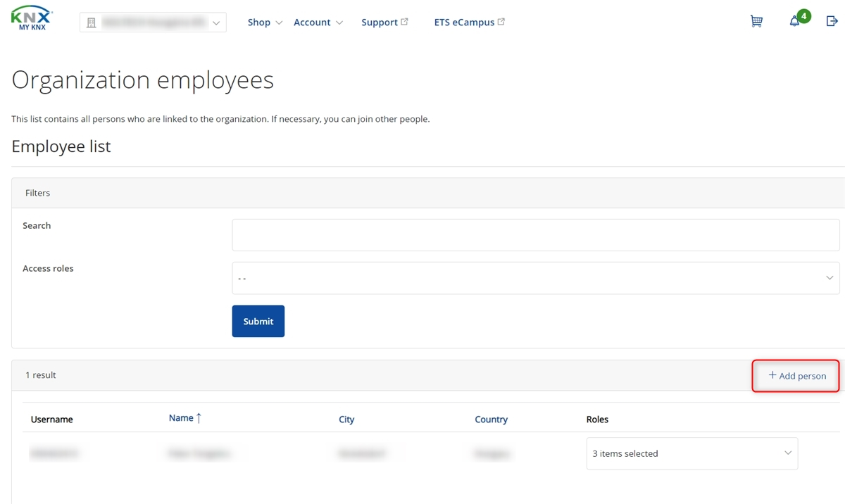
Task: Click the Add person button
Action: click(796, 376)
